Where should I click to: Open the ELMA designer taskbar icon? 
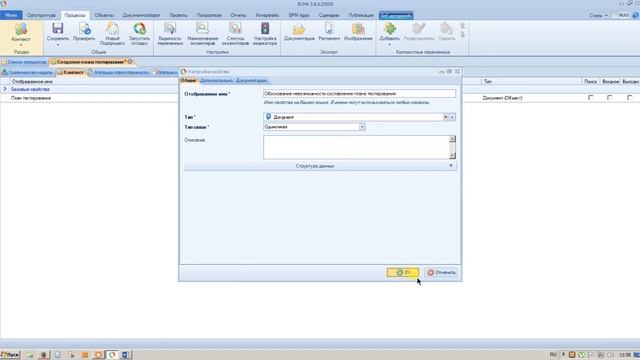pos(112,355)
